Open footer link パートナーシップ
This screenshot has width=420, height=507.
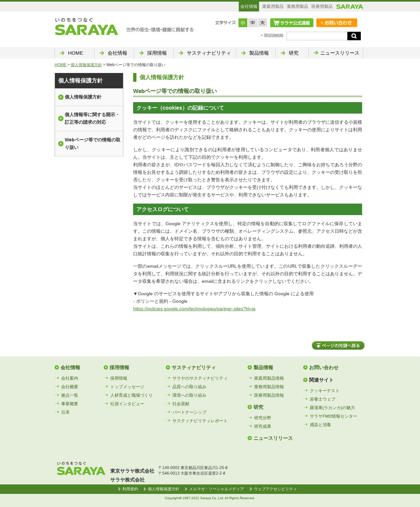pyautogui.click(x=189, y=412)
